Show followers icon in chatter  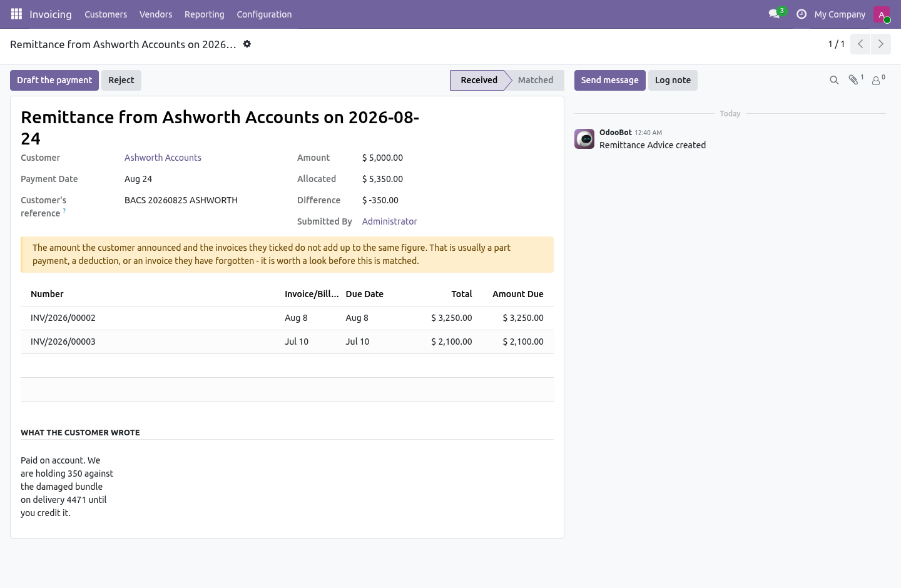click(878, 79)
